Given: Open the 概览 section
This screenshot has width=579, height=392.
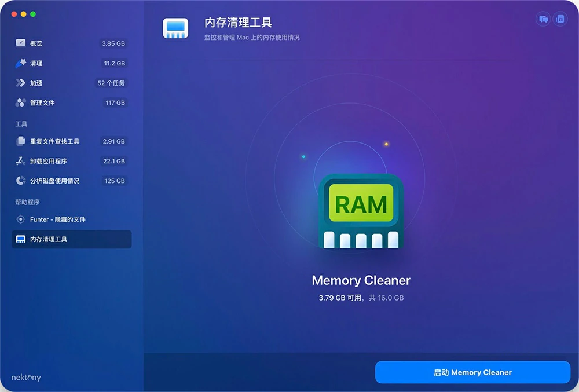Looking at the screenshot, I should [x=72, y=43].
